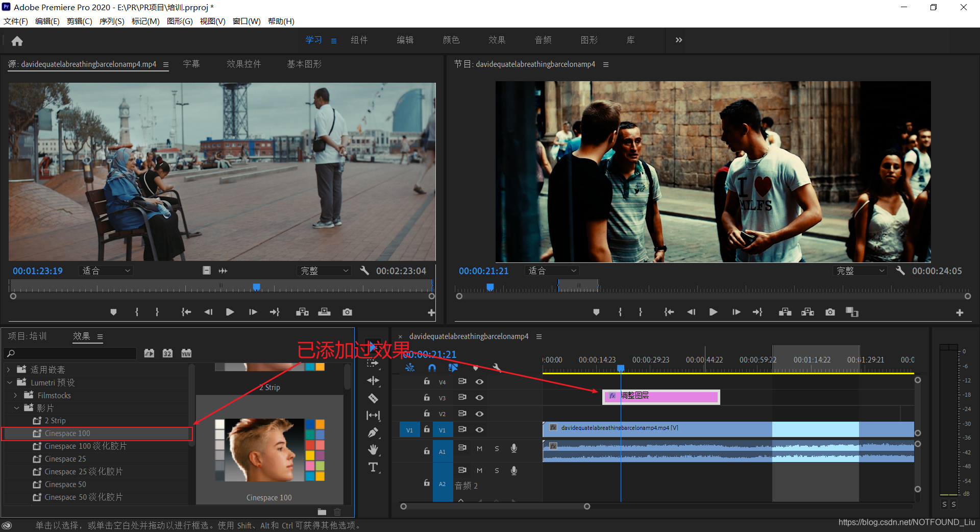Go to the Home screen icon
The height and width of the screenshot is (532, 980).
(x=17, y=41)
